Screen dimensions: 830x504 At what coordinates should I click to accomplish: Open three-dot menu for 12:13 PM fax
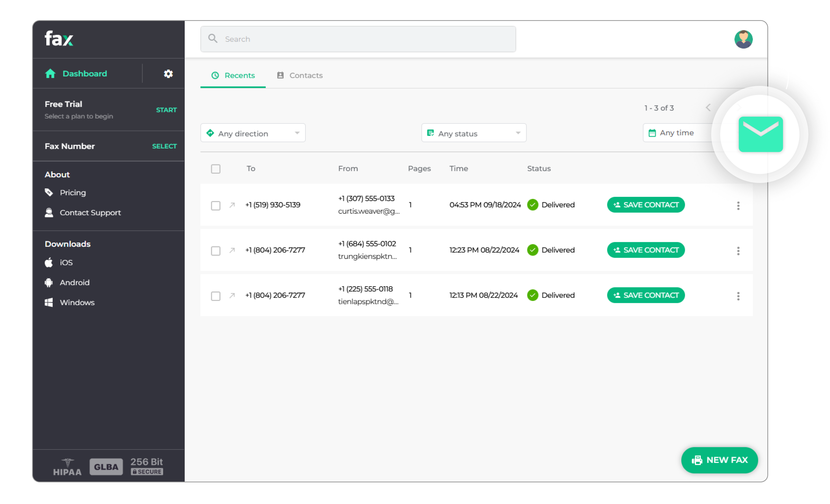[738, 296]
